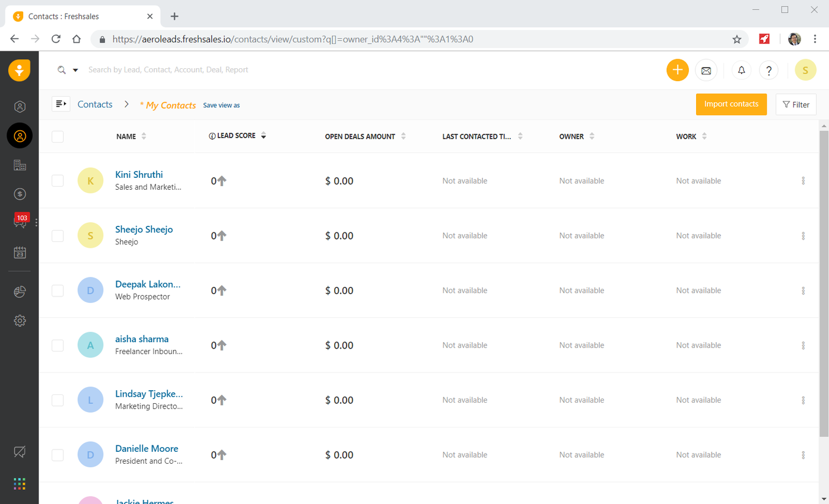Click the orange plus quick-add button

coord(677,70)
